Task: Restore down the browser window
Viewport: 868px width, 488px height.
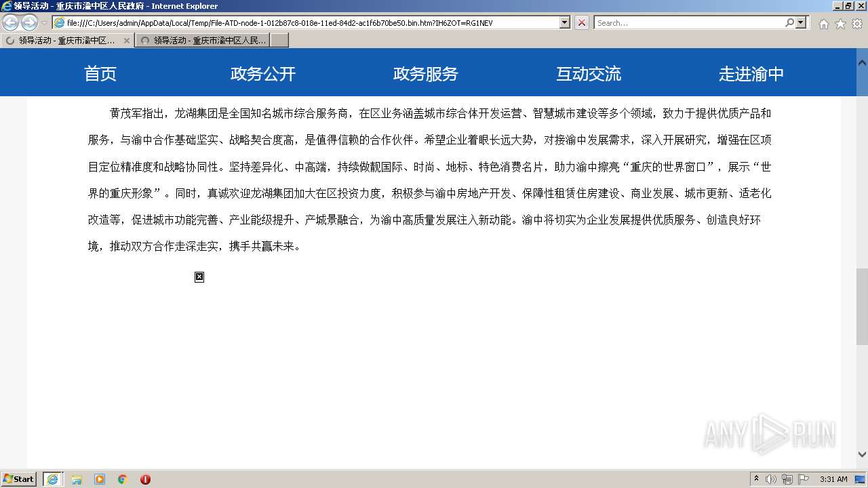Action: tap(848, 5)
